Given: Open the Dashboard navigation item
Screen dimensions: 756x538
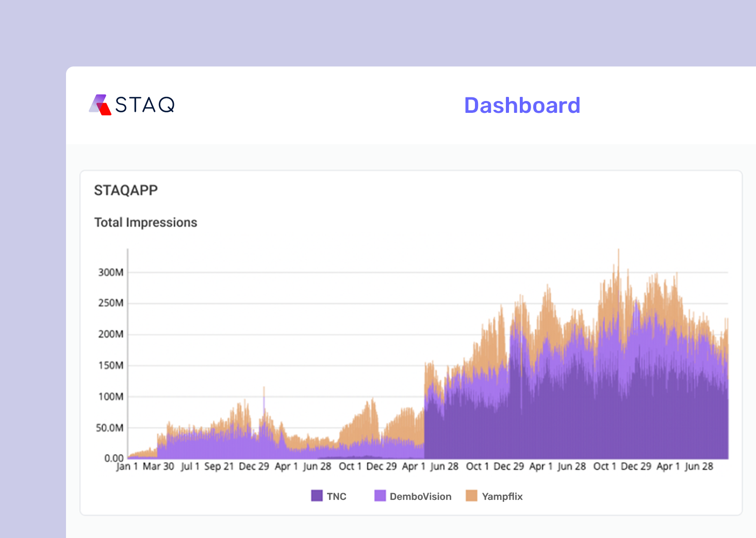Looking at the screenshot, I should (522, 105).
